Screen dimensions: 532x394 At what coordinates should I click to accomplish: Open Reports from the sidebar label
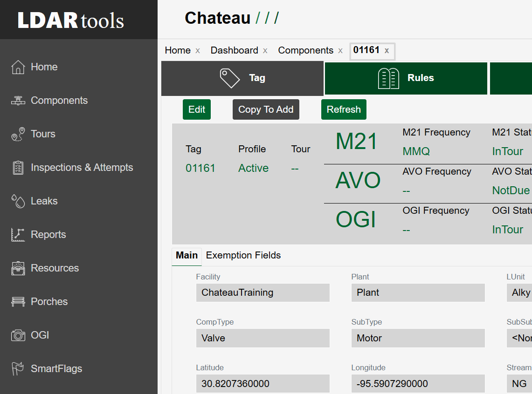(x=48, y=235)
